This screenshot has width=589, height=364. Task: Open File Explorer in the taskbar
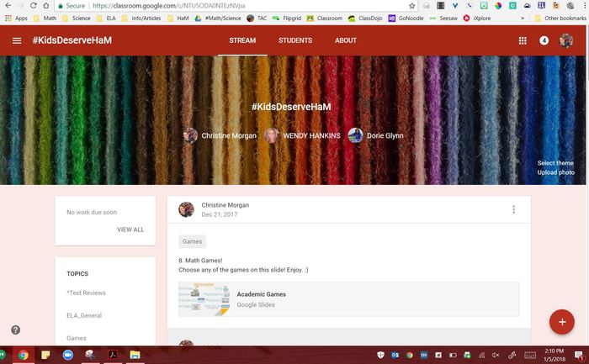pos(134,355)
